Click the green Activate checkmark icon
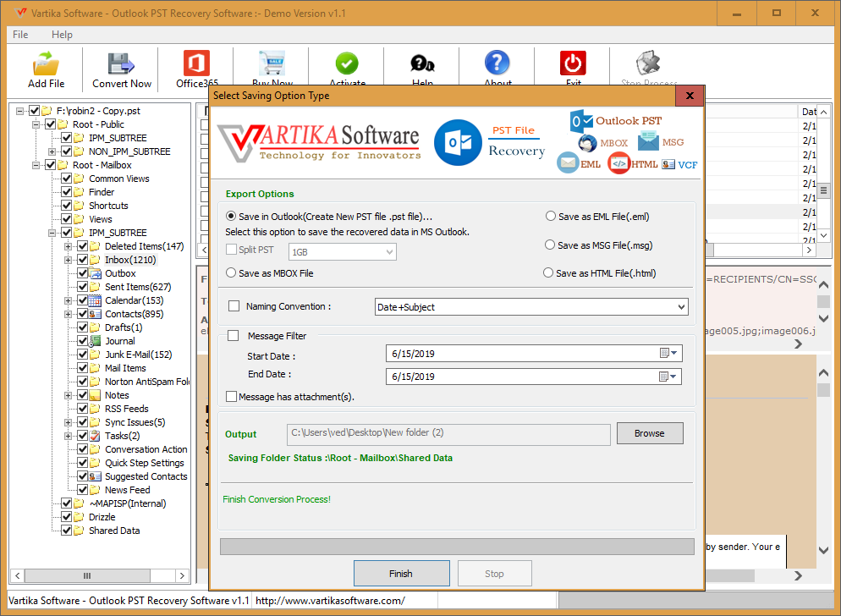The image size is (841, 616). 347,63
